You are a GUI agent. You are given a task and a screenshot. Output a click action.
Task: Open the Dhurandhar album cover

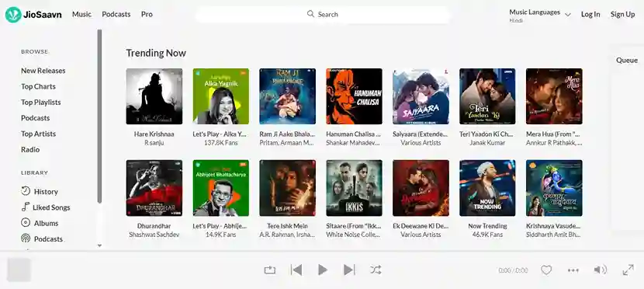tap(154, 188)
